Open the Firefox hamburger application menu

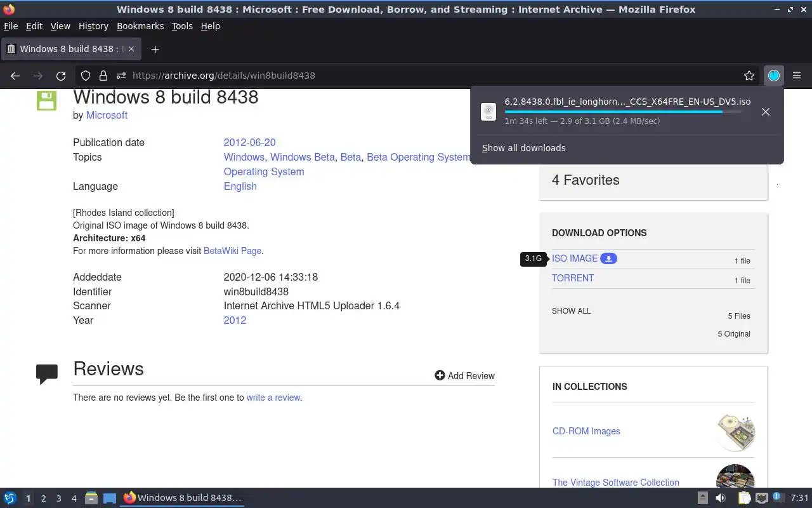[797, 76]
